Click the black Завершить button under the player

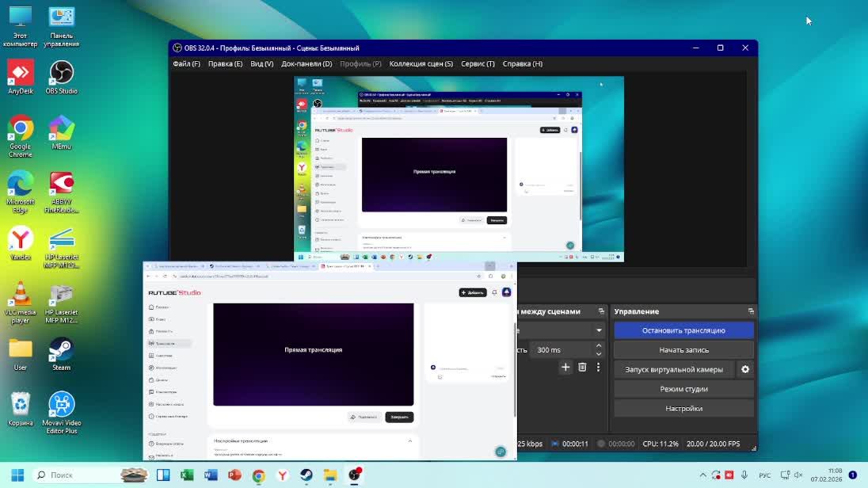point(399,417)
